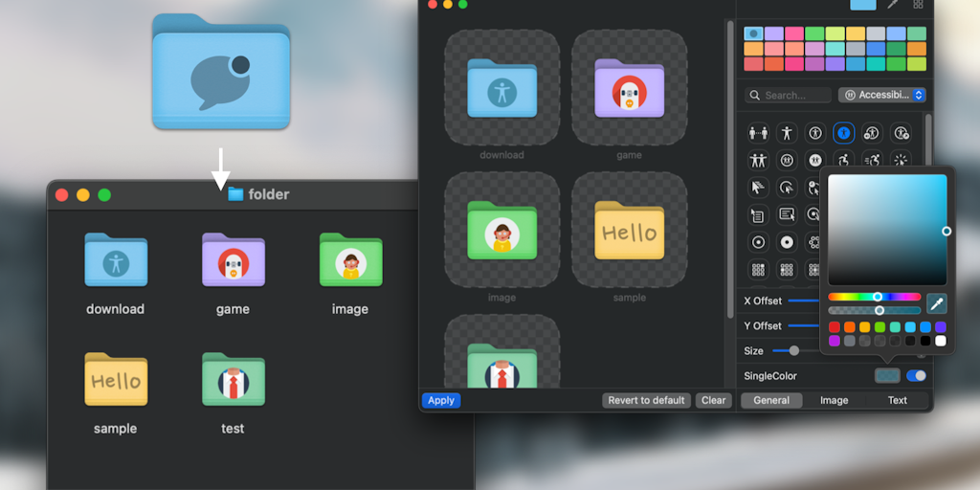Click the symbol grid scrollbar
Image resolution: width=980 pixels, height=490 pixels.
tap(928, 141)
